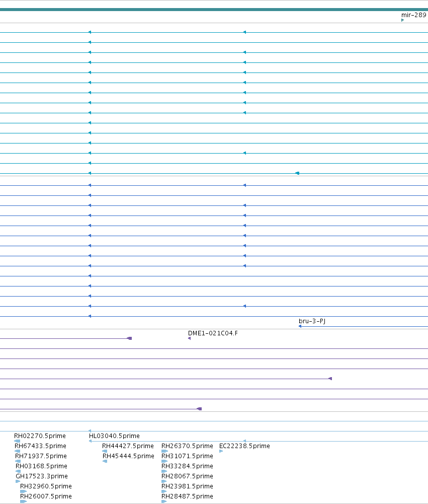The image size is (428, 504).
Task: Click the RH32960.5prime EST label
Action: (x=46, y=486)
